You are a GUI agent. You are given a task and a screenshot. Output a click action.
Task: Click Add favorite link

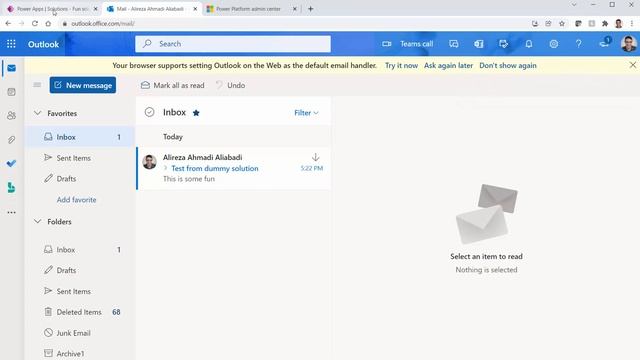[76, 200]
